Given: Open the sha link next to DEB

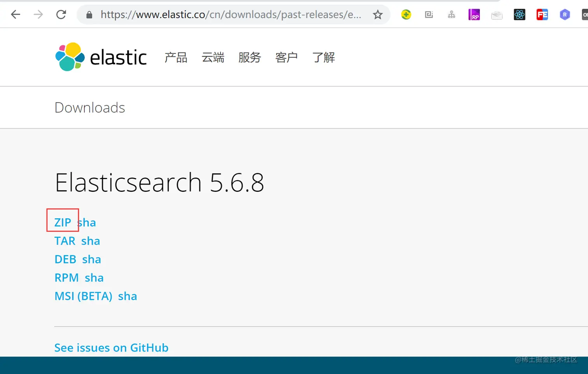Looking at the screenshot, I should click(91, 259).
